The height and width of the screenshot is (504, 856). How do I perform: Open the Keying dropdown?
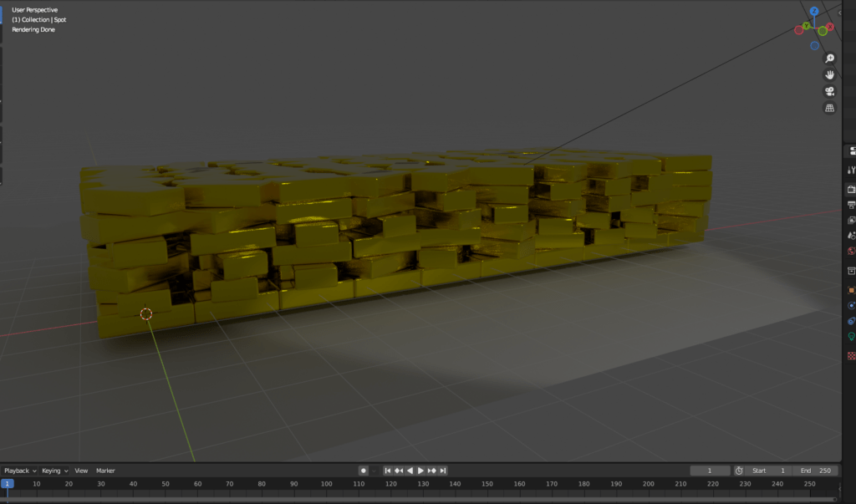[53, 470]
